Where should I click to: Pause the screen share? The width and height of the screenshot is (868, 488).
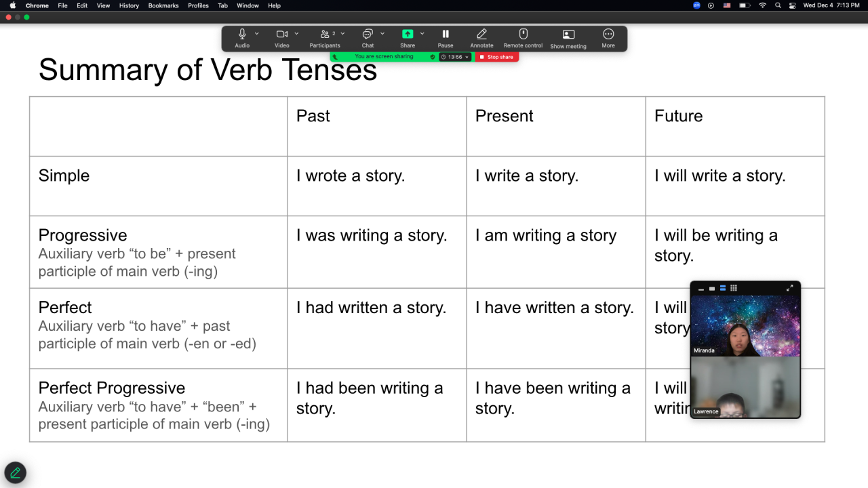pyautogui.click(x=446, y=34)
